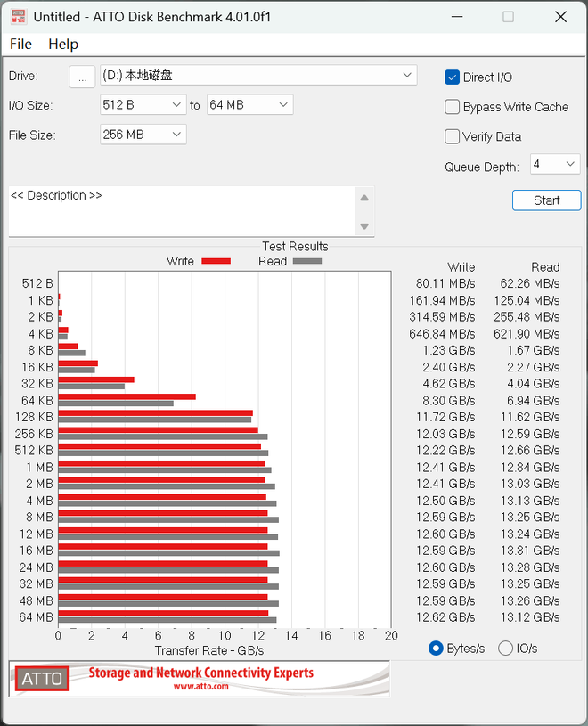Screen dimensions: 588x726
Task: Maximize the benchmark window
Action: pos(508,17)
